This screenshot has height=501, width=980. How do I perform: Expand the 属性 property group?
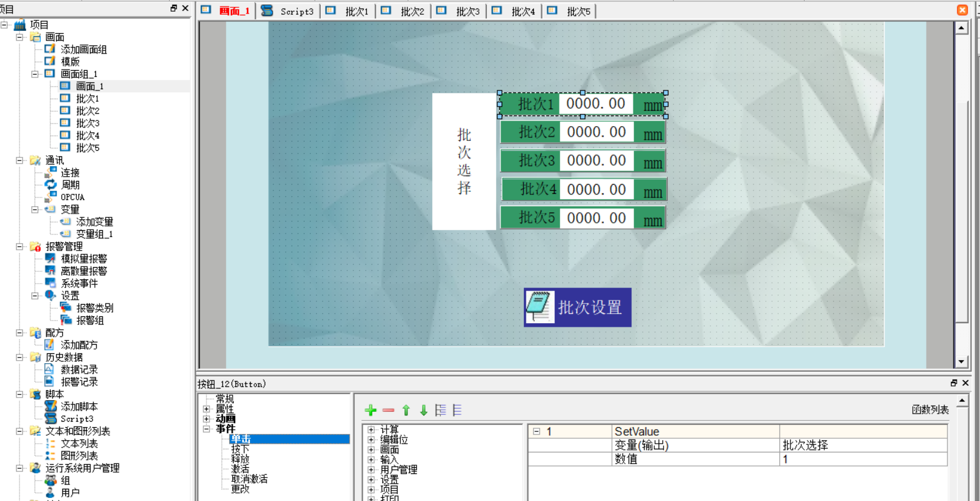point(207,409)
